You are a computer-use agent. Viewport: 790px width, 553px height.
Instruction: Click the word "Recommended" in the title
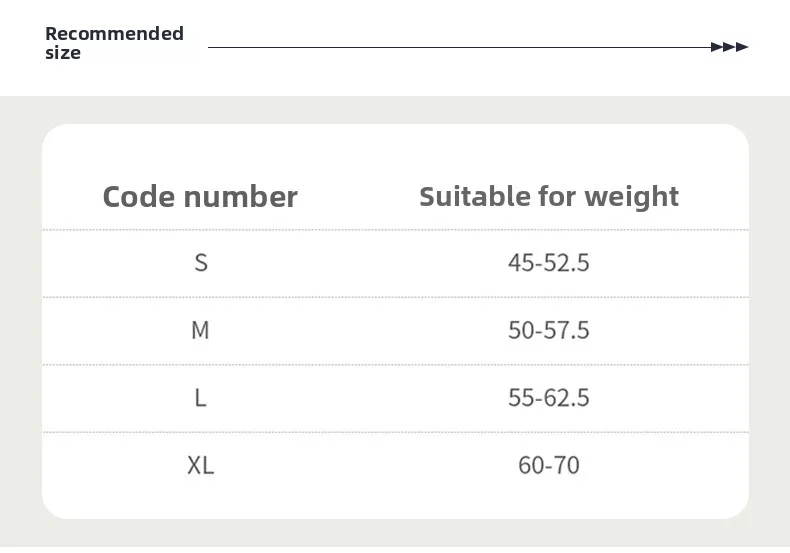114,34
